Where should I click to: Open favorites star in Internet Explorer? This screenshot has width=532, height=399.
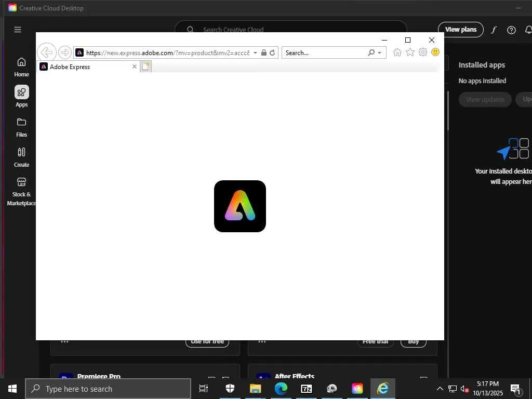tap(410, 52)
